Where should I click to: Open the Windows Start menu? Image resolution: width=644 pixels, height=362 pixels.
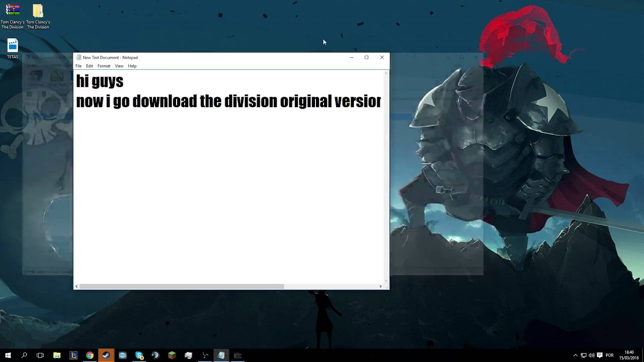[8, 355]
